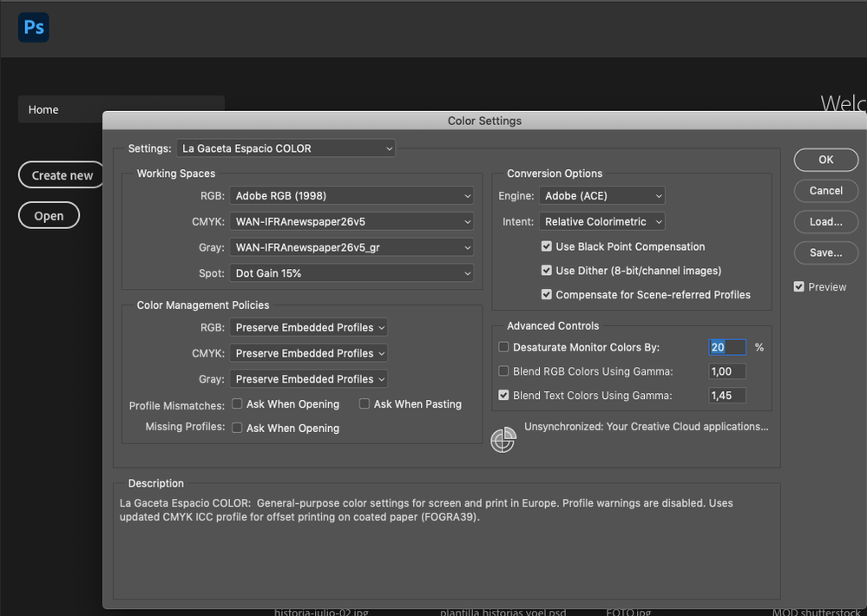Click the Desaturate percentage field showing 20
Screen dimensions: 867x616
(727, 347)
